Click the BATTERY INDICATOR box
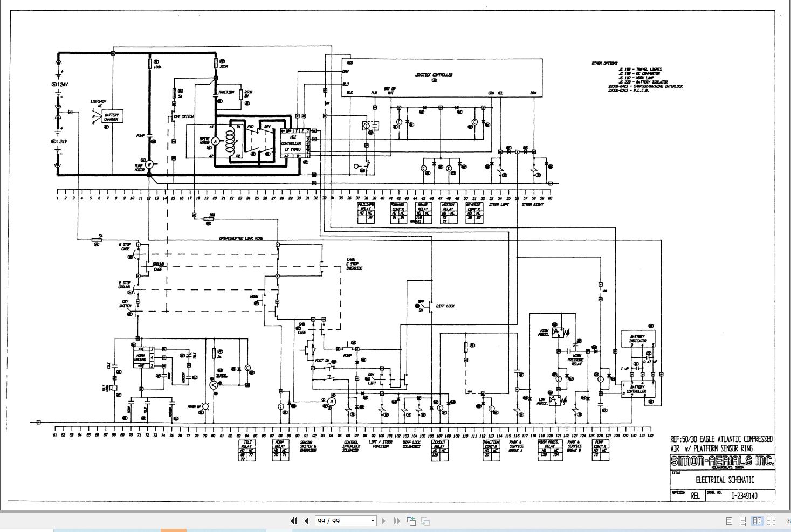The width and height of the screenshot is (791, 532). (x=638, y=340)
